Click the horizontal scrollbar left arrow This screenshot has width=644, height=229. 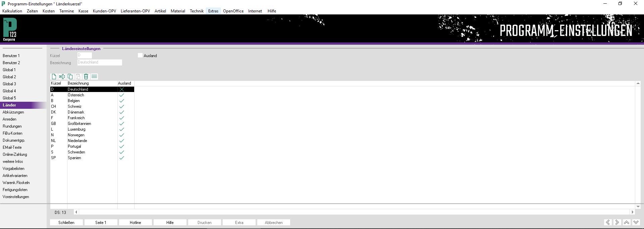click(76, 212)
